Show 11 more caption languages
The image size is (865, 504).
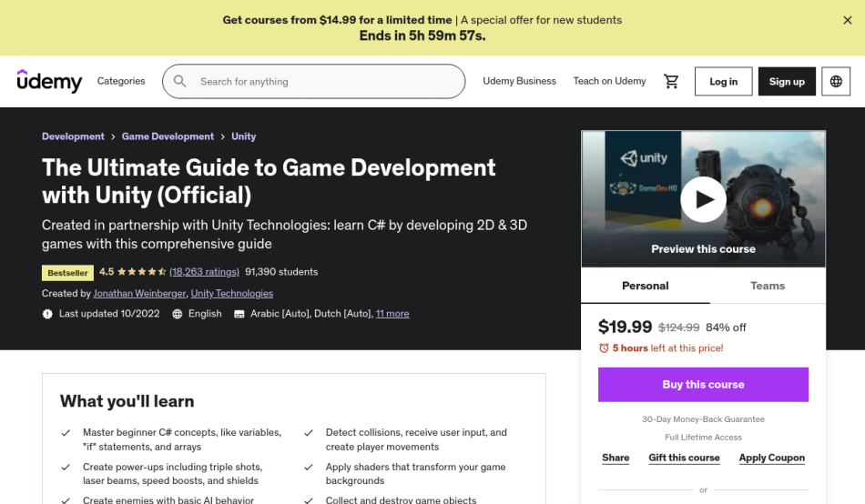[392, 314]
